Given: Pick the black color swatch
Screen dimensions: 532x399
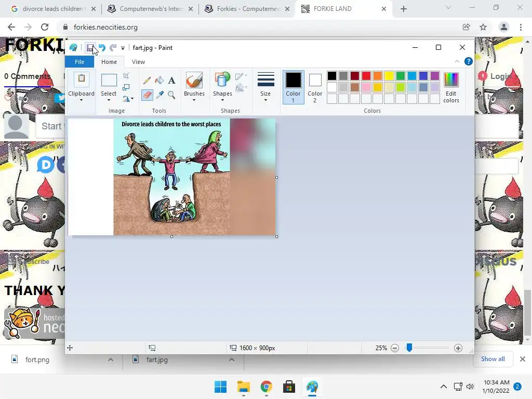Looking at the screenshot, I should click(x=332, y=76).
